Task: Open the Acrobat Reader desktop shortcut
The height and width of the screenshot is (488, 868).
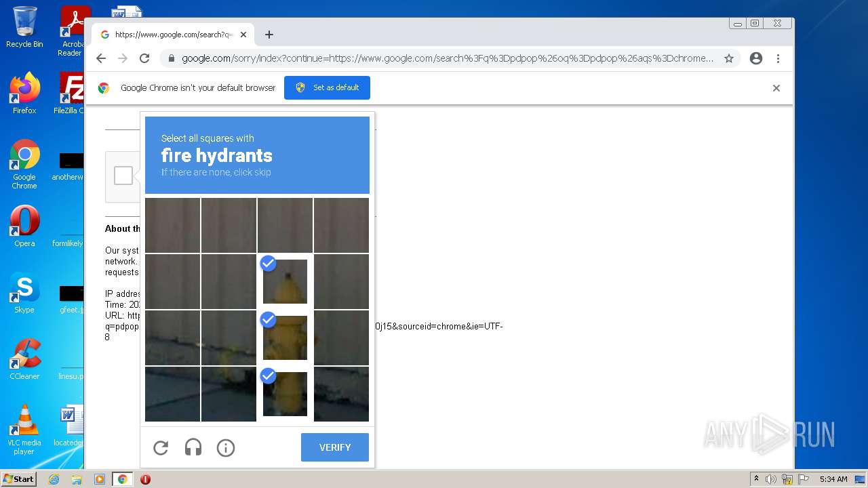Action: 72,31
